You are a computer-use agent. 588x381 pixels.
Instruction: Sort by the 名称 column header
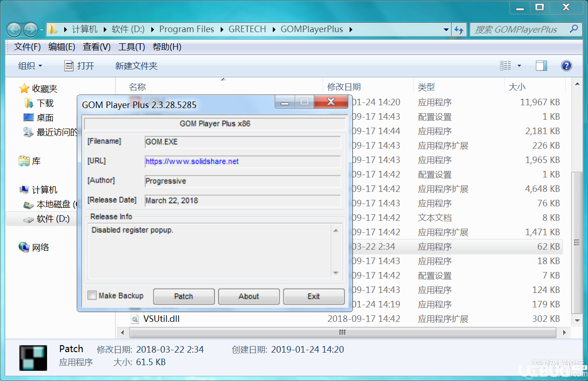pyautogui.click(x=137, y=87)
